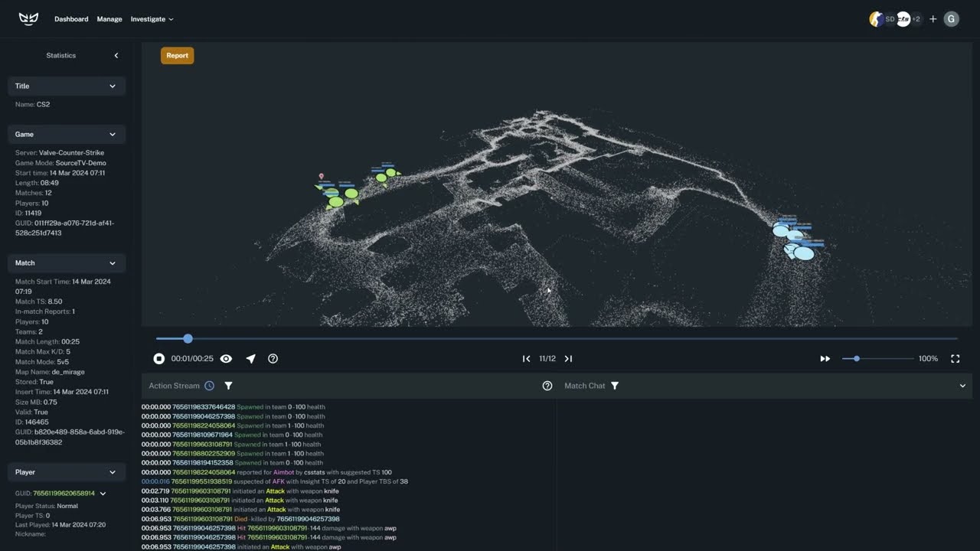Image resolution: width=980 pixels, height=551 pixels.
Task: Click the Report button
Action: coord(177,55)
